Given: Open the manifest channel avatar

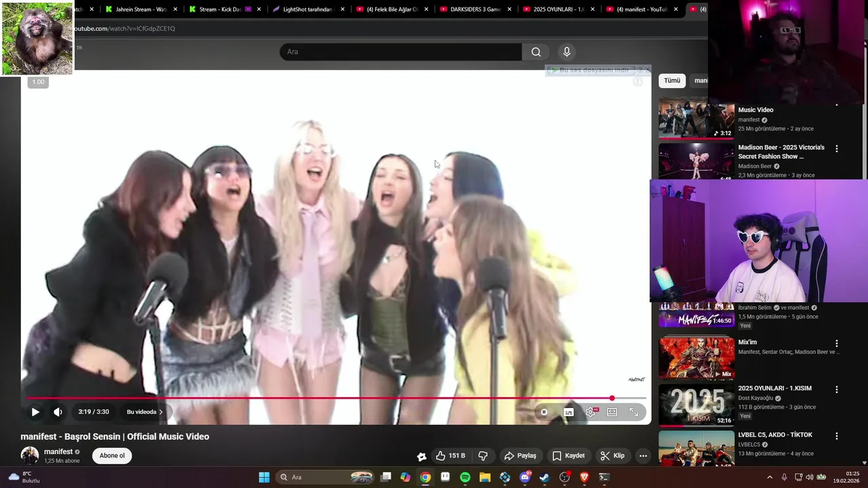Looking at the screenshot, I should (x=29, y=455).
